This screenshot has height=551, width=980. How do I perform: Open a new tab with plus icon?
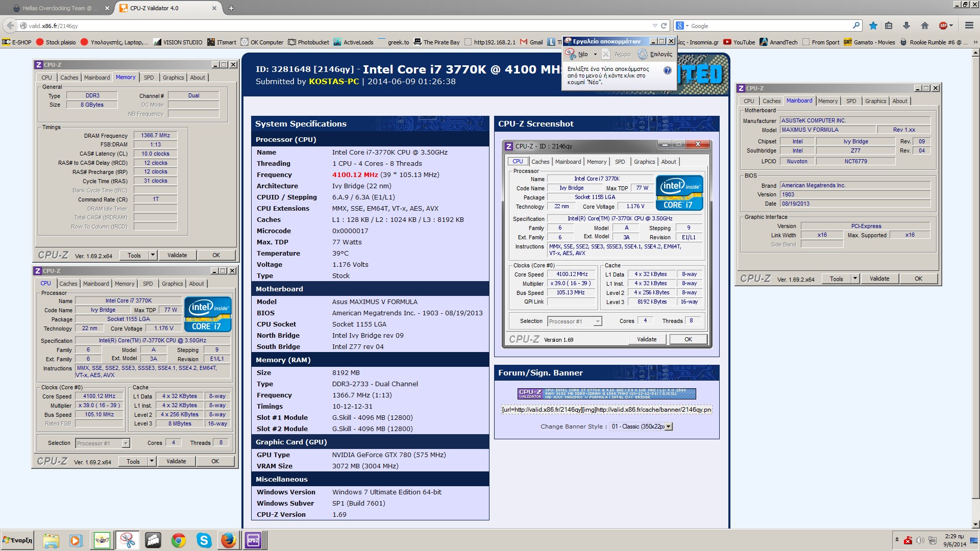tap(231, 8)
